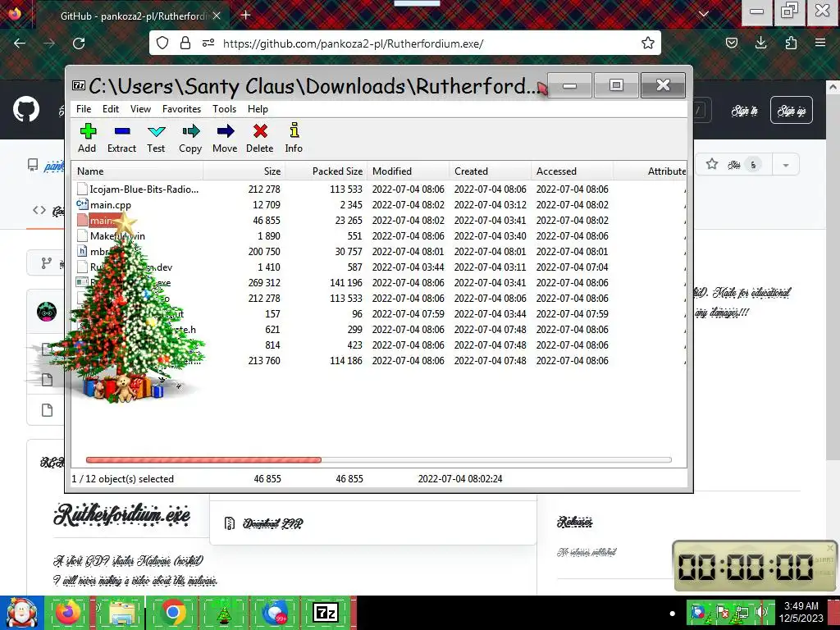Click the Firefox address bar URL
Screen dimensions: 840x630
tap(353, 43)
